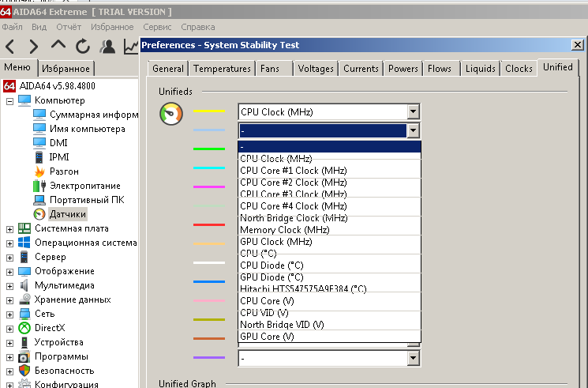Open the Файл menu
This screenshot has height=388, width=588.
tap(12, 27)
